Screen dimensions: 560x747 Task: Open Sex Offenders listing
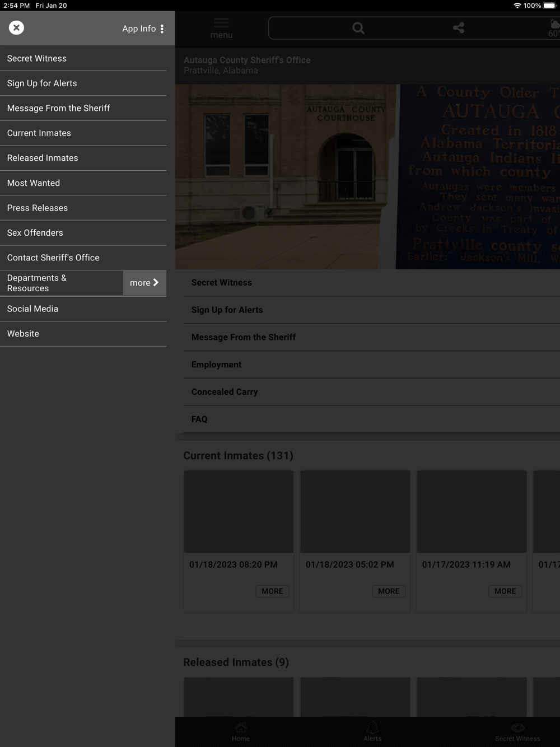83,233
